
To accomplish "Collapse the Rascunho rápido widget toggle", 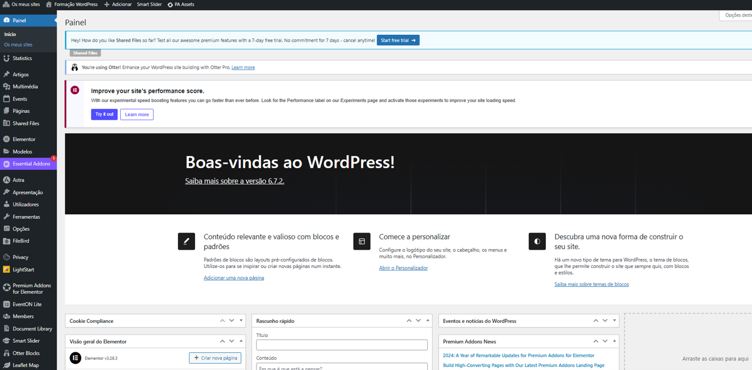I will pos(428,321).
